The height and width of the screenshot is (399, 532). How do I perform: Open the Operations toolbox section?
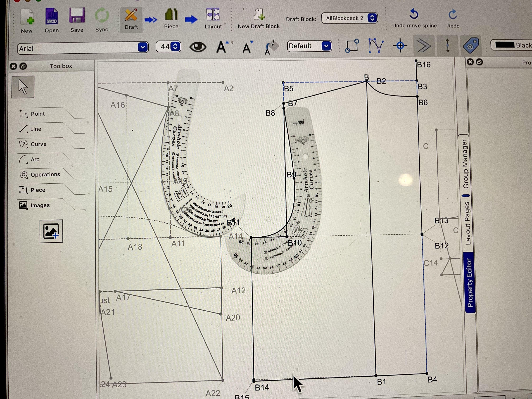pyautogui.click(x=45, y=175)
